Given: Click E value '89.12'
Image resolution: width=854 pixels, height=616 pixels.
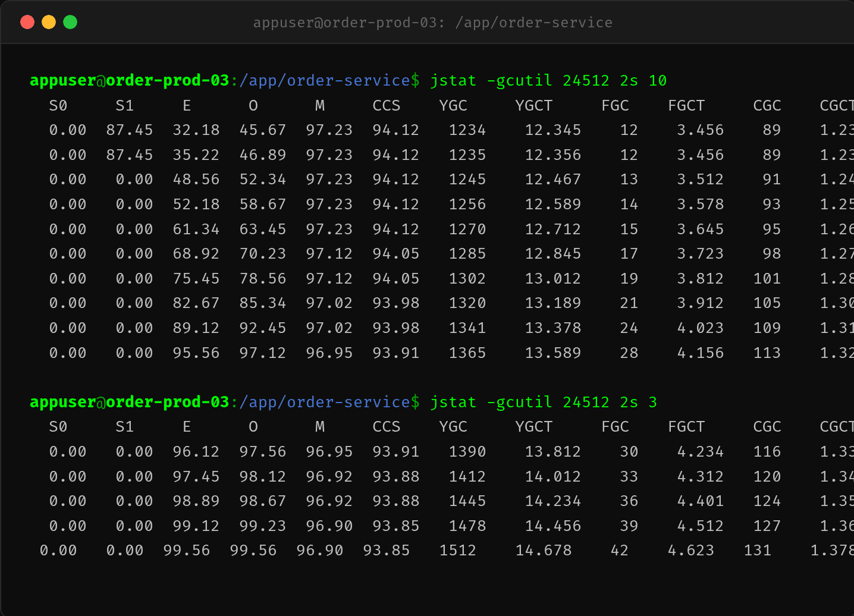Looking at the screenshot, I should click(196, 328).
